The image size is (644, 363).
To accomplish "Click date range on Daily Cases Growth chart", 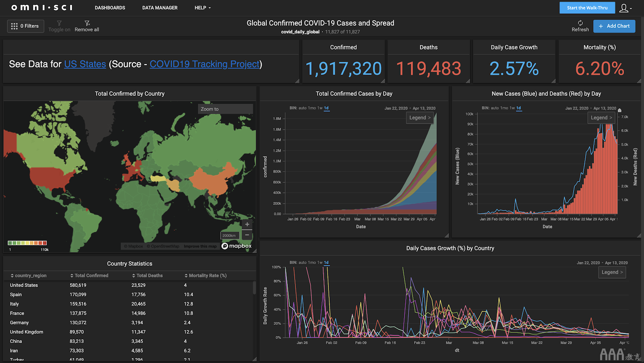I will click(602, 263).
